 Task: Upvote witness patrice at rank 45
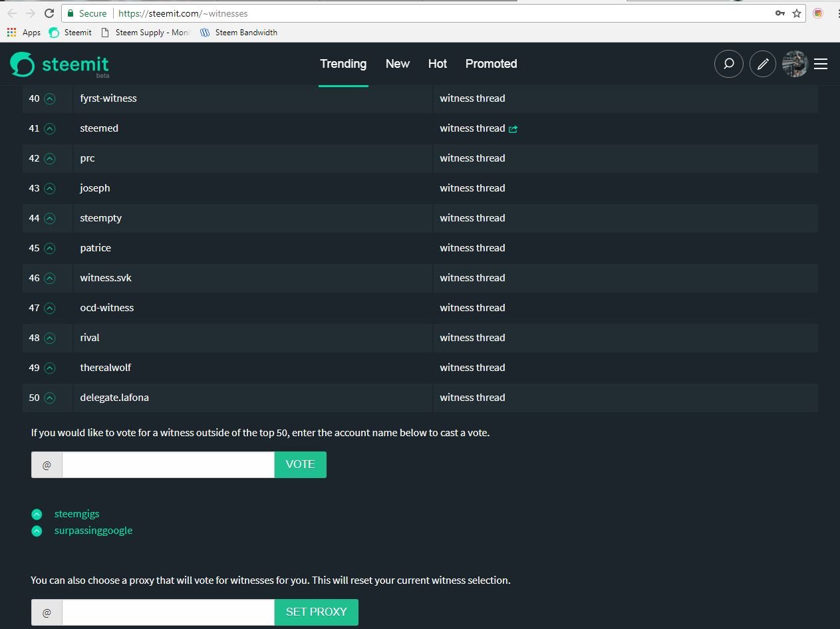pos(49,248)
